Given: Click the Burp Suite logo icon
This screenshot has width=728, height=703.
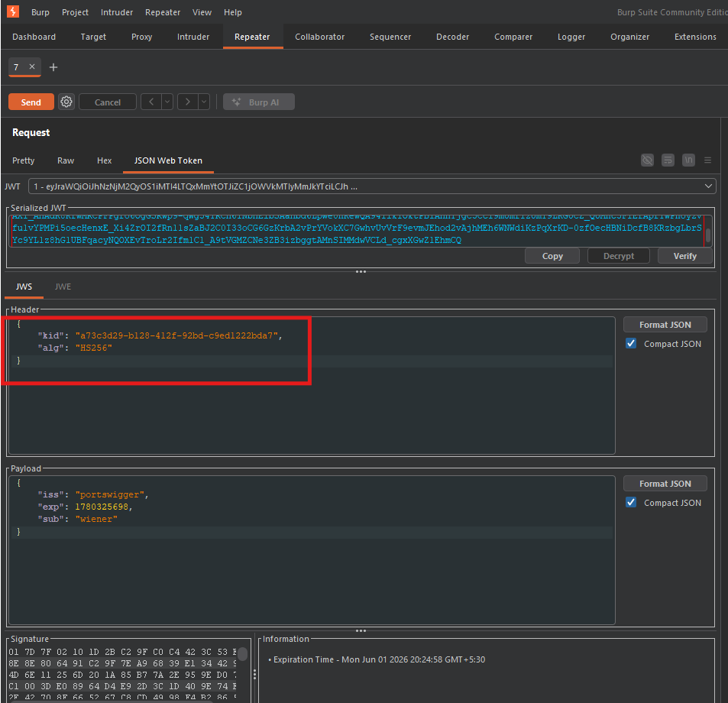Looking at the screenshot, I should pyautogui.click(x=12, y=11).
